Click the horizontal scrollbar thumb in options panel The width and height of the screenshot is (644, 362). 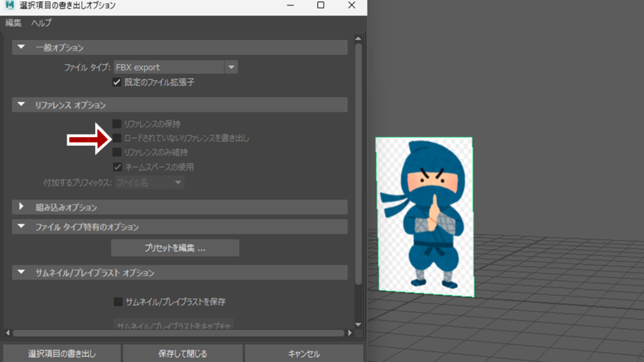(x=179, y=333)
